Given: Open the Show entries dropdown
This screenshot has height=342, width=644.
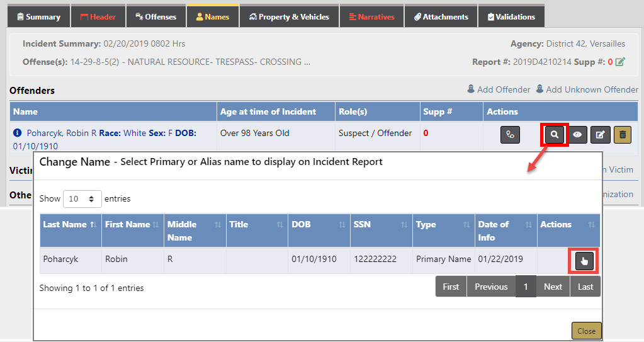Looking at the screenshot, I should [x=82, y=198].
